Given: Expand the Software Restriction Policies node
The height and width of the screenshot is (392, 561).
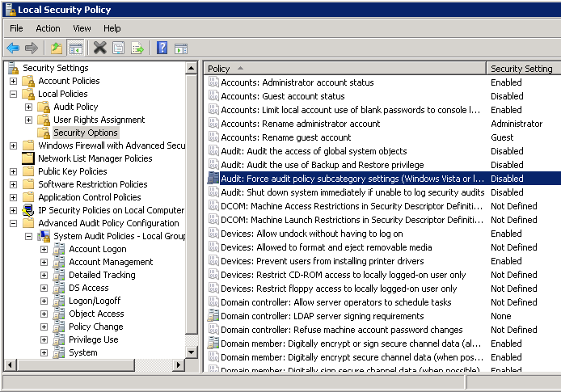Looking at the screenshot, I should (13, 184).
